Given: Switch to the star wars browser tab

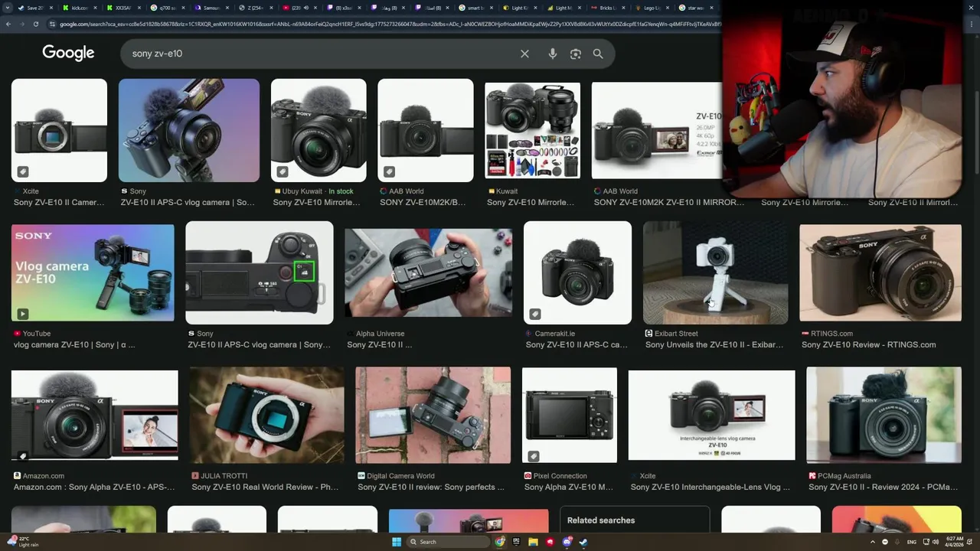Looking at the screenshot, I should click(695, 8).
